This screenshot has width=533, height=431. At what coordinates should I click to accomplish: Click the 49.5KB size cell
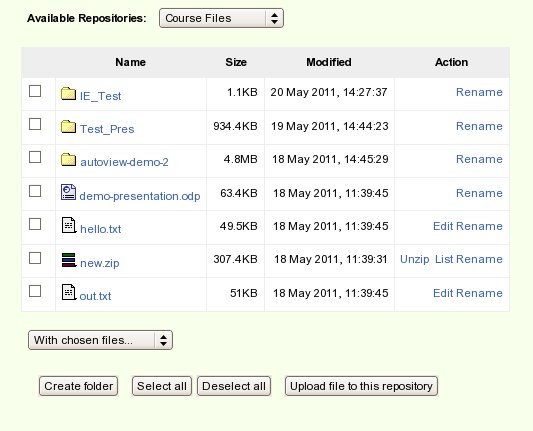click(239, 226)
